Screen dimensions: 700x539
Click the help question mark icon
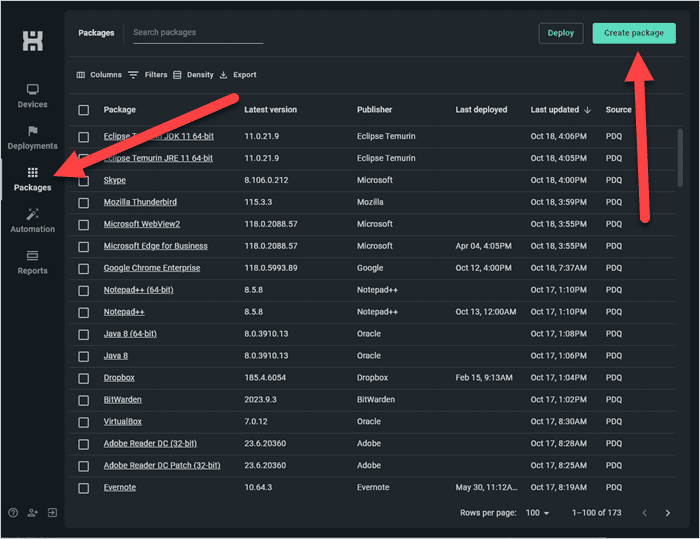point(13,513)
